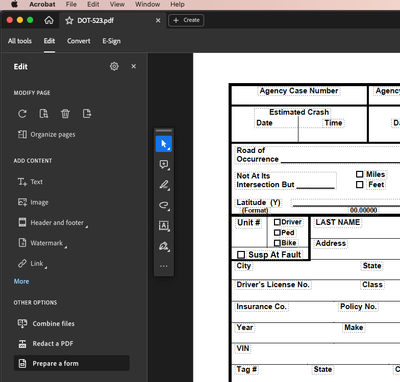This screenshot has width=400, height=382.
Task: Show more tools via ellipsis
Action: tap(164, 266)
